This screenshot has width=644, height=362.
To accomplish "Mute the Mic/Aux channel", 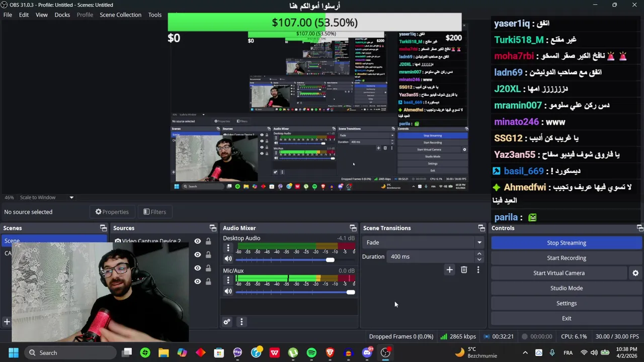I will pos(228,292).
